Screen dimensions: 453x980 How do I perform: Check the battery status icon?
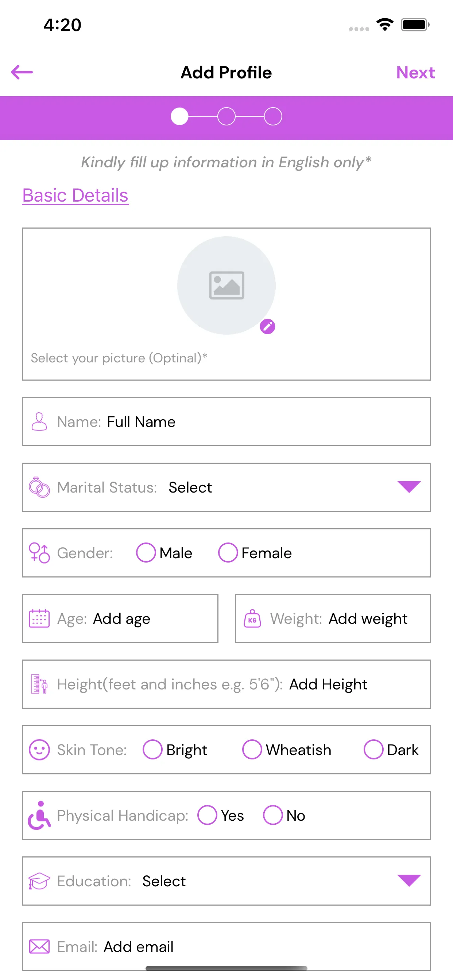[x=415, y=25]
